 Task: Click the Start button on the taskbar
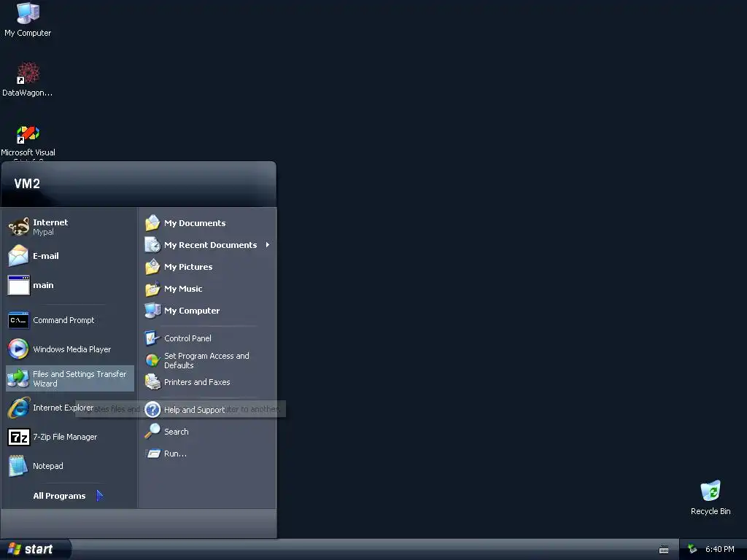[x=35, y=549]
